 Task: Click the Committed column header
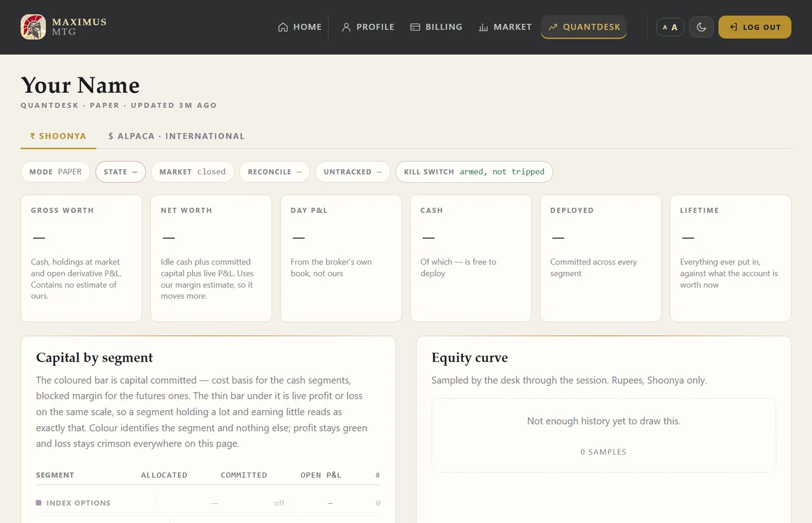tap(244, 475)
